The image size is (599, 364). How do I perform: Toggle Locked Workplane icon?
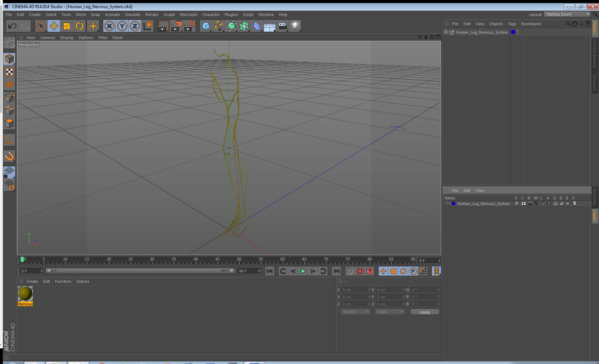click(x=9, y=172)
